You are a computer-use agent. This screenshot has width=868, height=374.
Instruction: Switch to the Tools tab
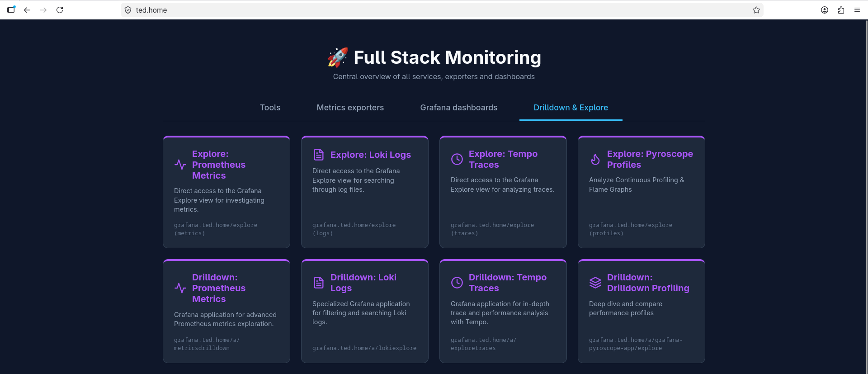click(x=270, y=108)
